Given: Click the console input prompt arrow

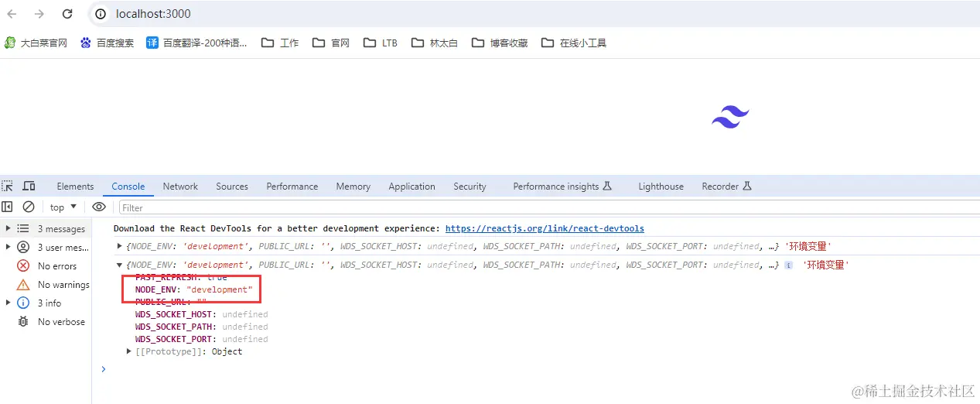Looking at the screenshot, I should (104, 369).
